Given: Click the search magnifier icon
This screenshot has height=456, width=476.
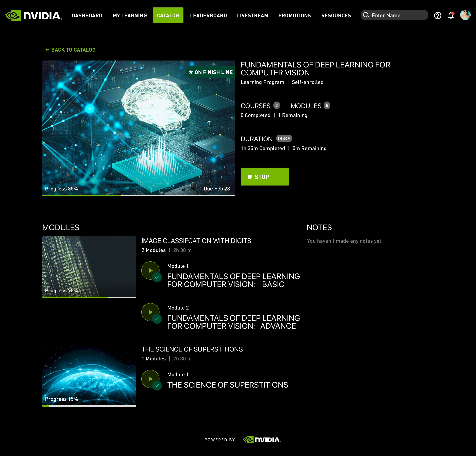Looking at the screenshot, I should pyautogui.click(x=366, y=15).
